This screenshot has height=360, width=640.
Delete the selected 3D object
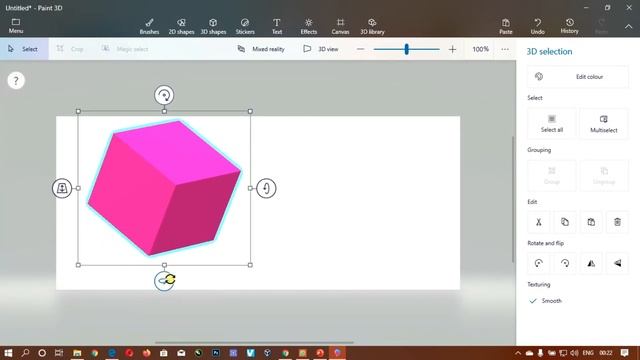coord(617,222)
